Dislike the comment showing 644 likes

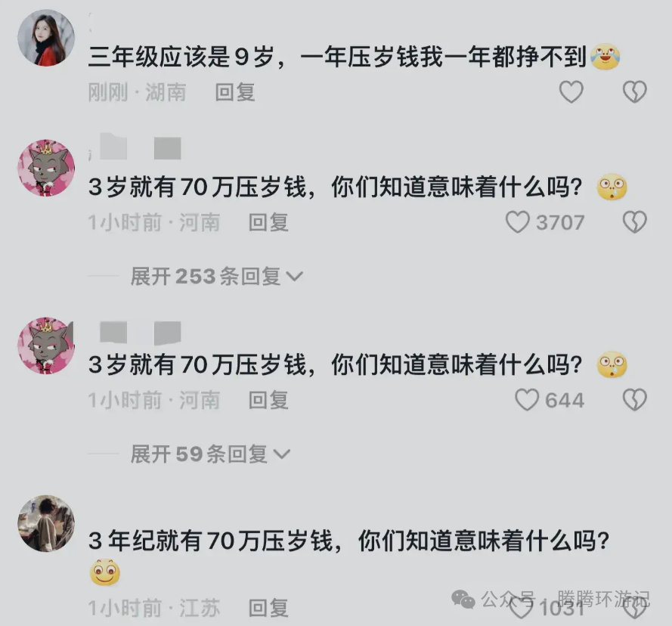tap(635, 400)
